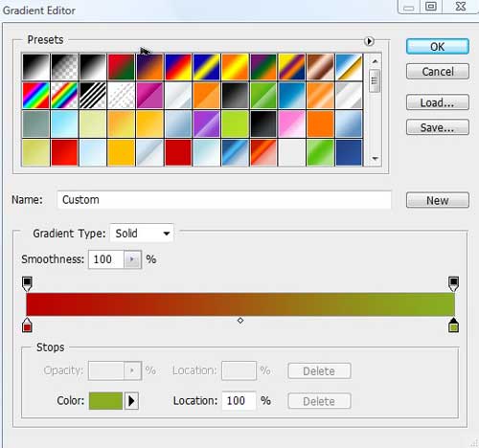
Task: Open the Opacity slider arrow
Action: tap(132, 370)
